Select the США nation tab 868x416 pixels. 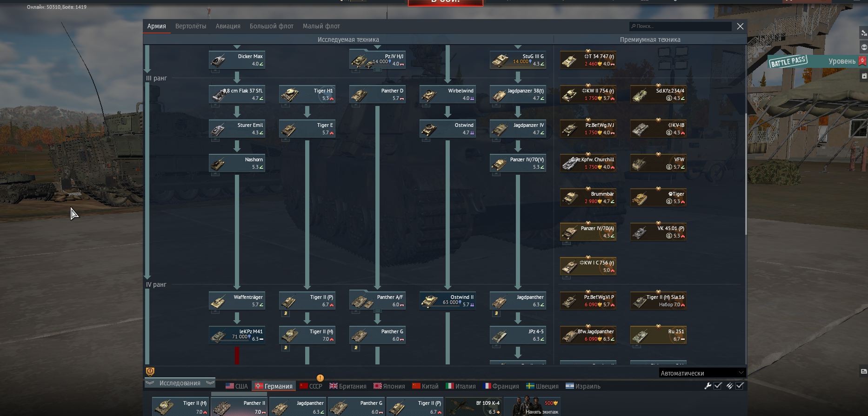[x=237, y=386]
